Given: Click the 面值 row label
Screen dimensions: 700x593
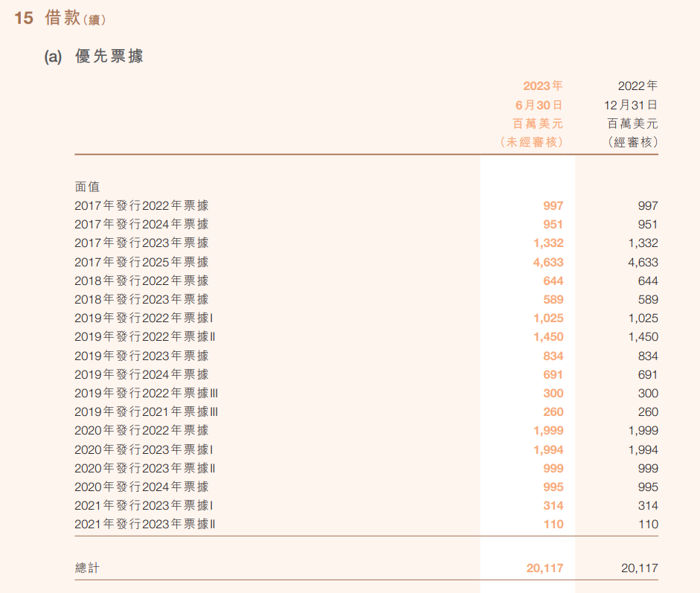Looking at the screenshot, I should (87, 187).
